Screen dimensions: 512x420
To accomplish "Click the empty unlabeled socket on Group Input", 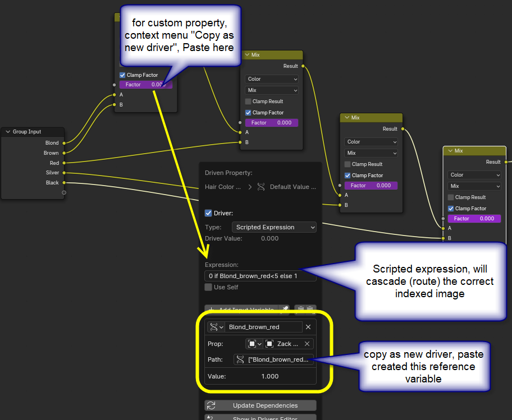I will (x=64, y=192).
